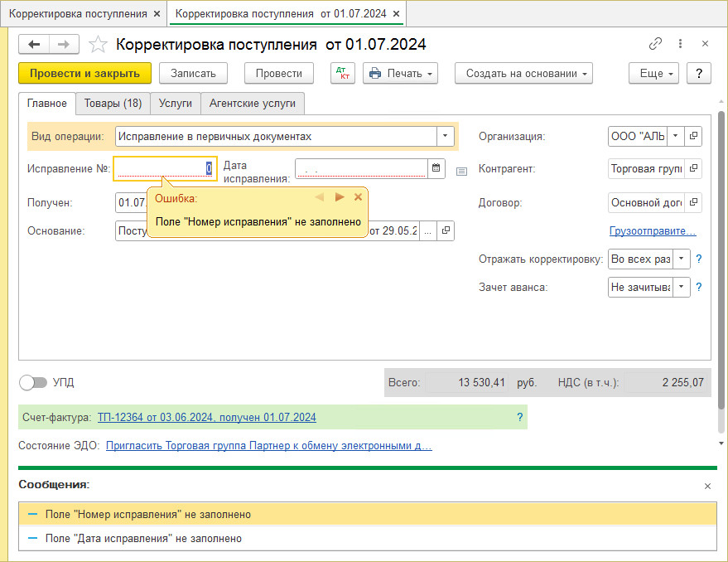This screenshot has height=562, width=728.
Task: Open the Счет-фактура ТП-12364 link
Action: pos(206,417)
